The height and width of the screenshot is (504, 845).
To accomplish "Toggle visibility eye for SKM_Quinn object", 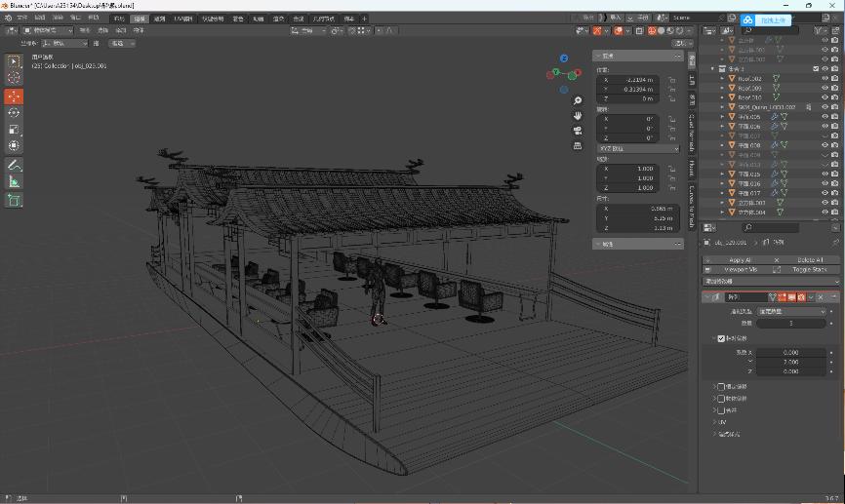I will coord(825,107).
